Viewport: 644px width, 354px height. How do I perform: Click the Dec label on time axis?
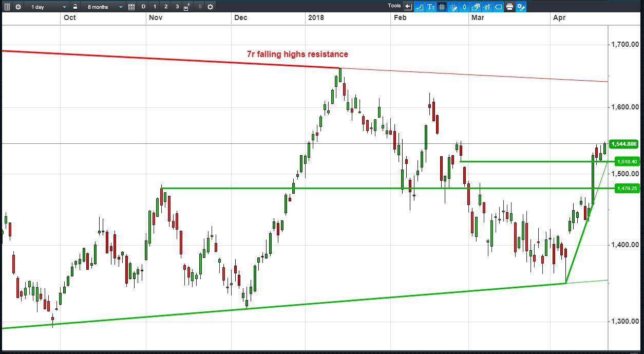point(240,18)
